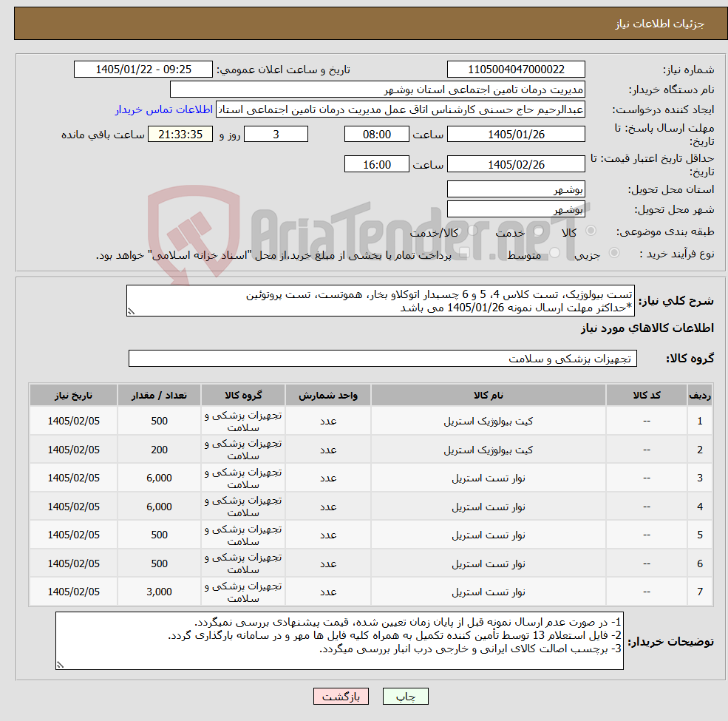
Task: Click the اطلاعات کالاهای مورد نیاز heading
Action: pyautogui.click(x=647, y=328)
